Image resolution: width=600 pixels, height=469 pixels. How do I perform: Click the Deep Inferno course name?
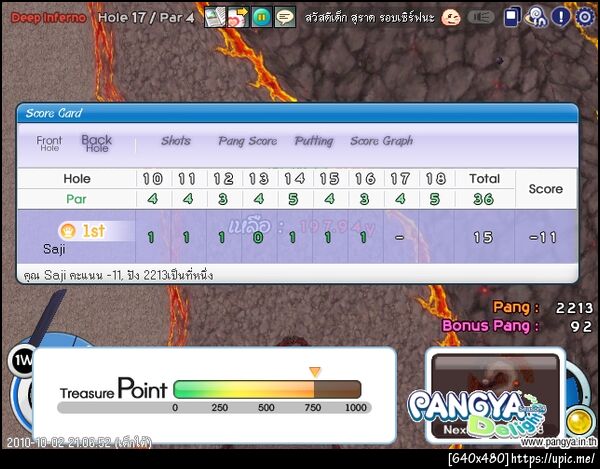(49, 18)
